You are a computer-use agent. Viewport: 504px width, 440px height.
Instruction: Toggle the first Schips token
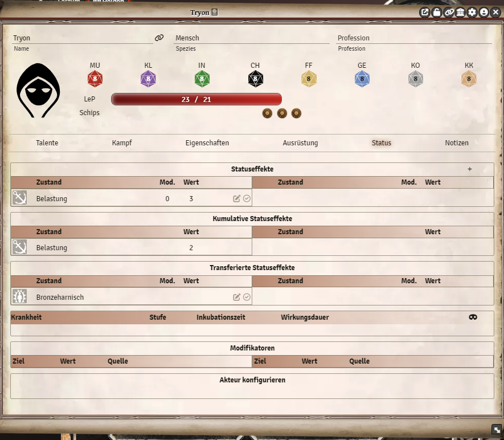pos(267,113)
